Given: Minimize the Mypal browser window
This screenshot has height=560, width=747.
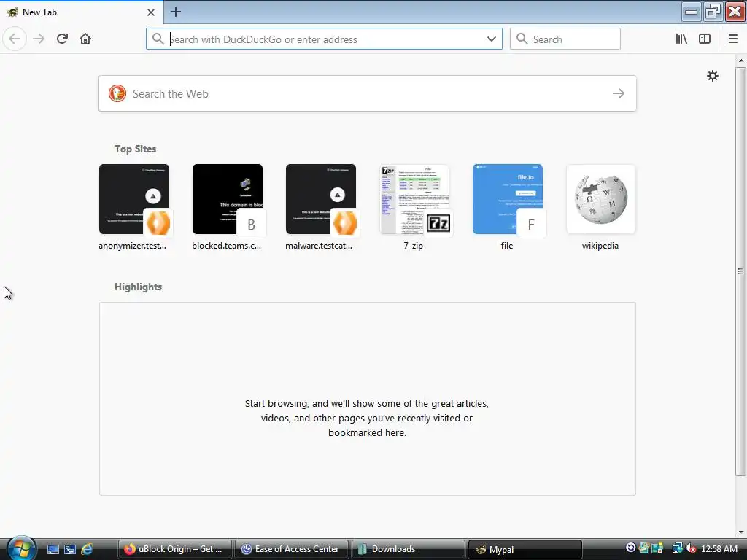Looking at the screenshot, I should tap(691, 12).
